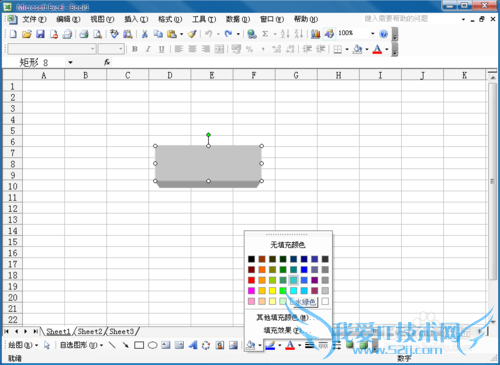
Task: Open Excel Help with the question icon
Action: pyautogui.click(x=384, y=34)
